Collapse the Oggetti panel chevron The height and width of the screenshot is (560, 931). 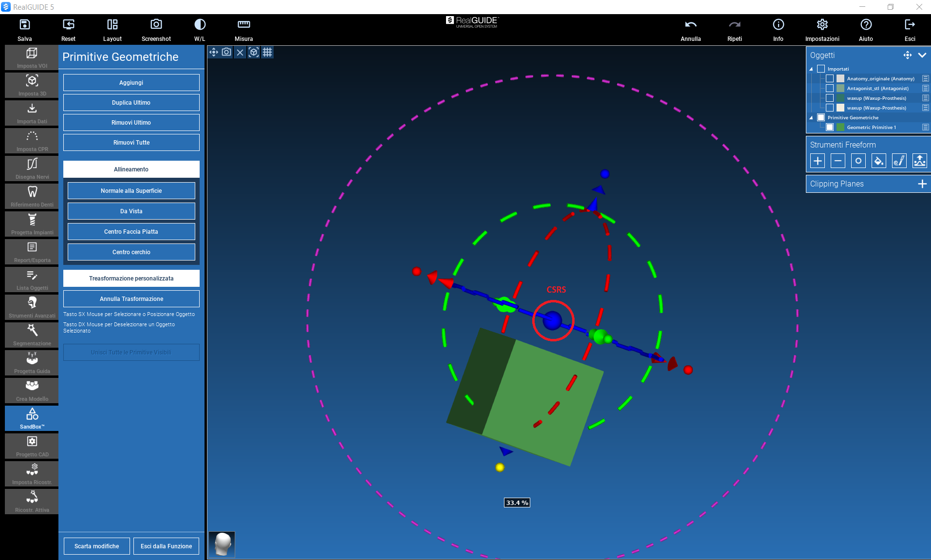coord(922,55)
